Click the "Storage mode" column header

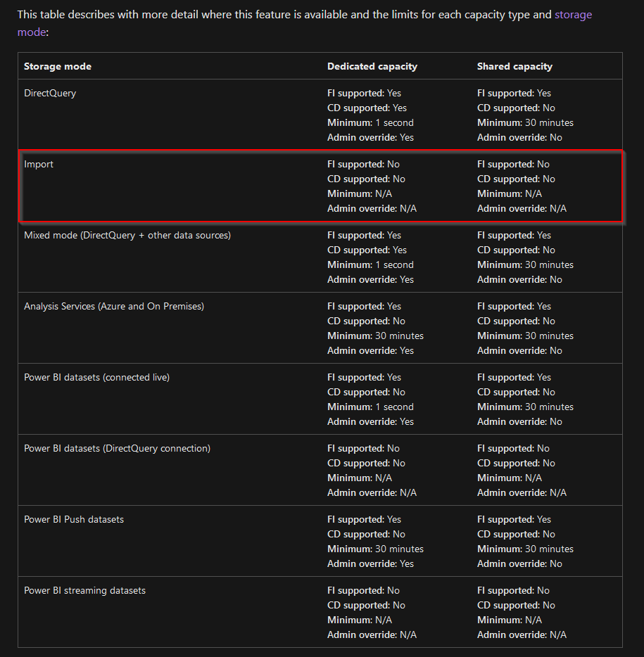tap(58, 66)
